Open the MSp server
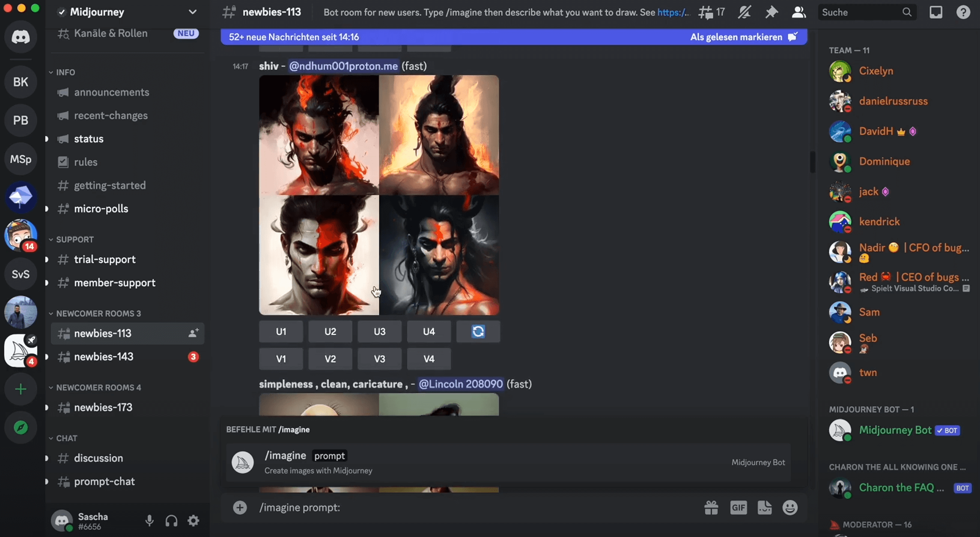Image resolution: width=980 pixels, height=537 pixels. click(x=21, y=159)
